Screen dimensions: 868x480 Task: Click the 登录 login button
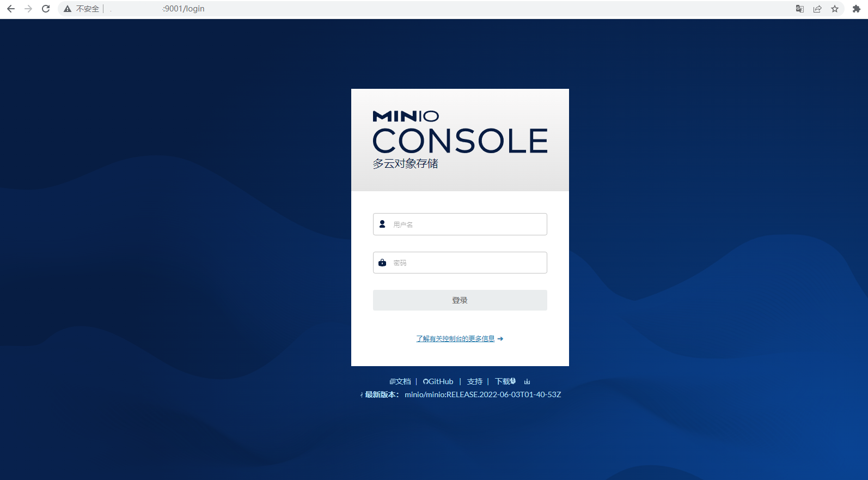click(460, 300)
